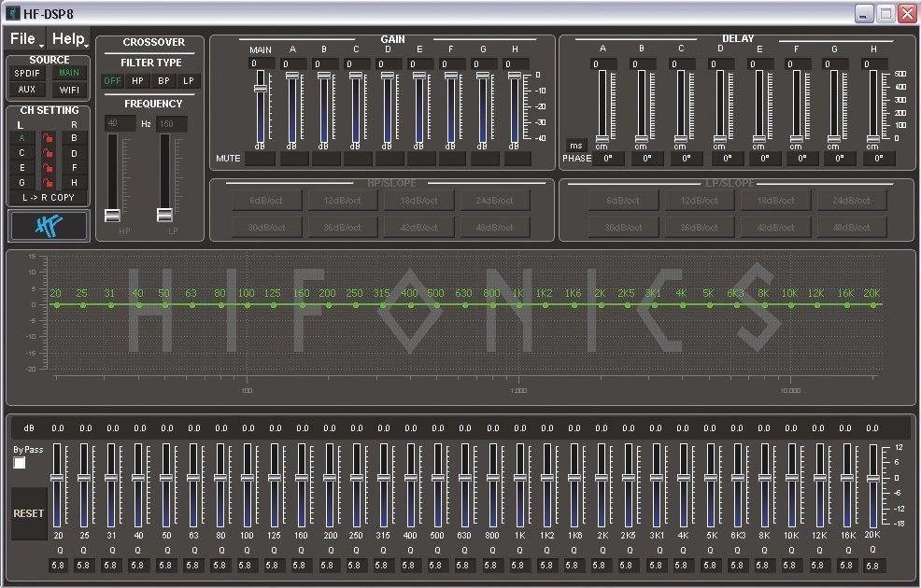Toggle the lock between channels E and F

coord(48,168)
